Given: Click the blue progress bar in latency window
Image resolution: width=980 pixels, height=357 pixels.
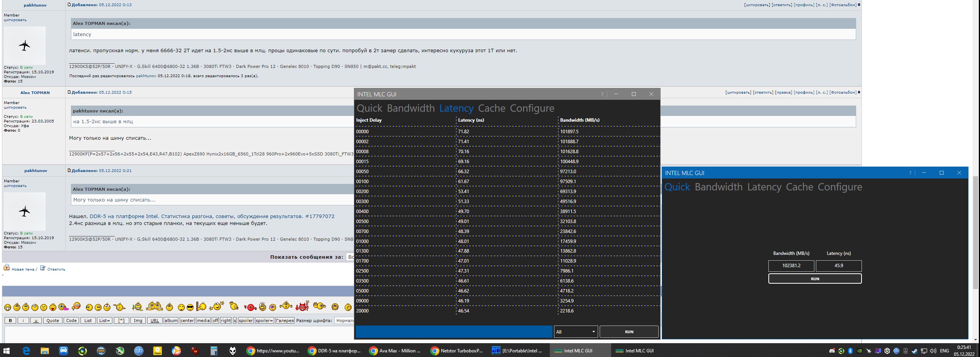Looking at the screenshot, I should coord(454,332).
